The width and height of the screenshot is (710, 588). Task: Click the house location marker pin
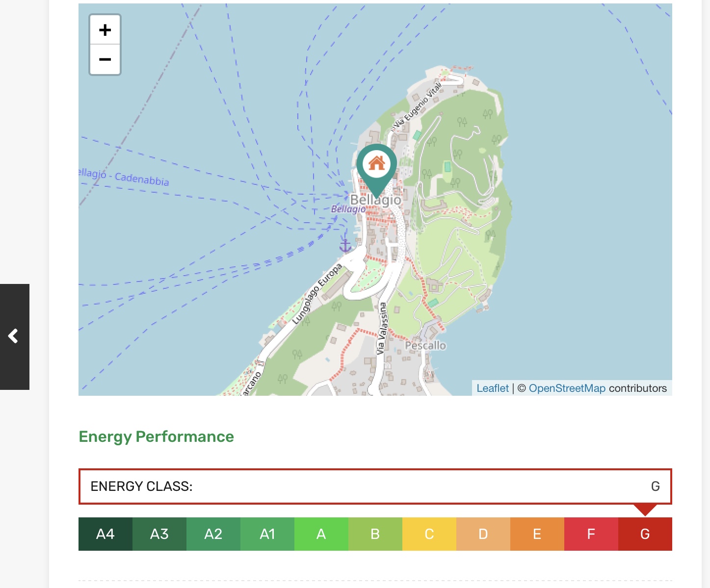[x=376, y=168]
